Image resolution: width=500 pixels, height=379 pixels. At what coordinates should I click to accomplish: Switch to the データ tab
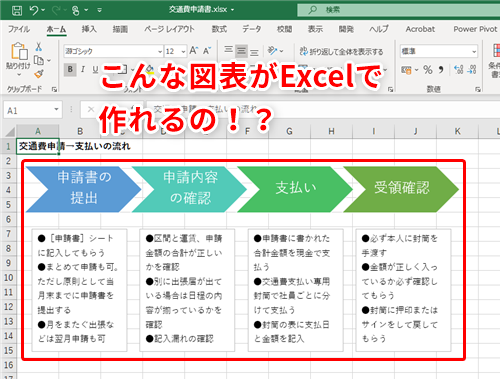click(x=252, y=29)
